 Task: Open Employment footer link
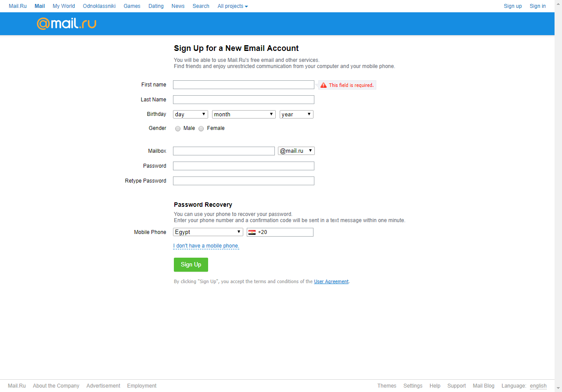coord(142,386)
